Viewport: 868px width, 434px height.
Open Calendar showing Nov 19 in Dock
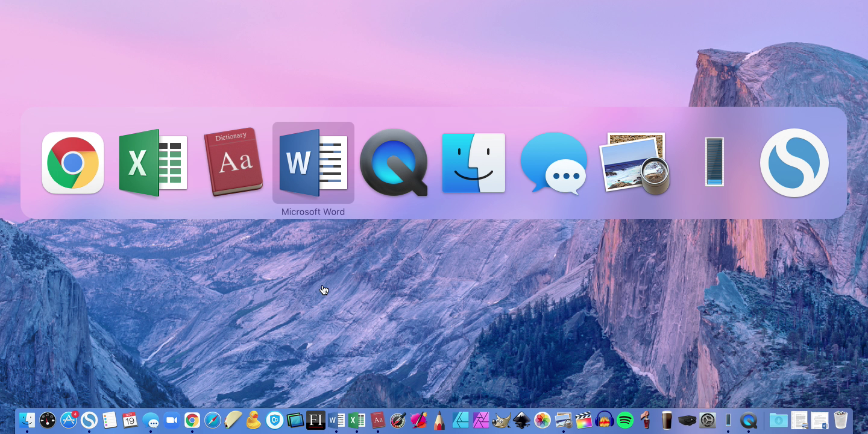coord(130,420)
